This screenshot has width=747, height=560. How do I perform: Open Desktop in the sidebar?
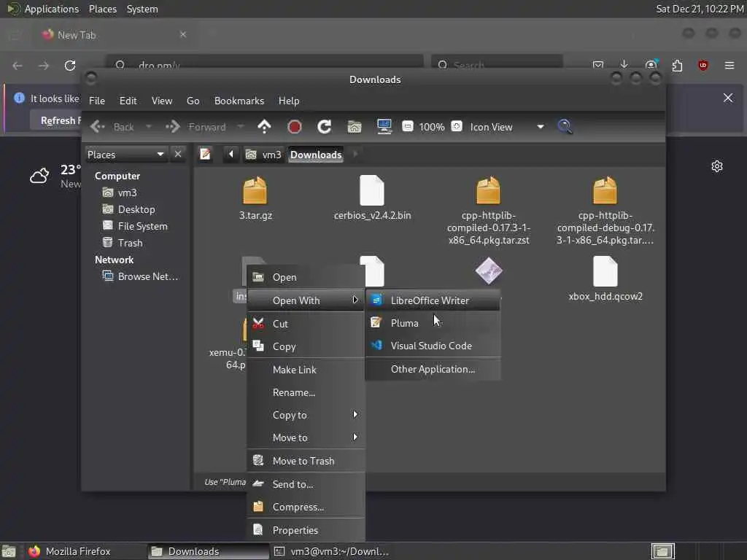click(128, 209)
